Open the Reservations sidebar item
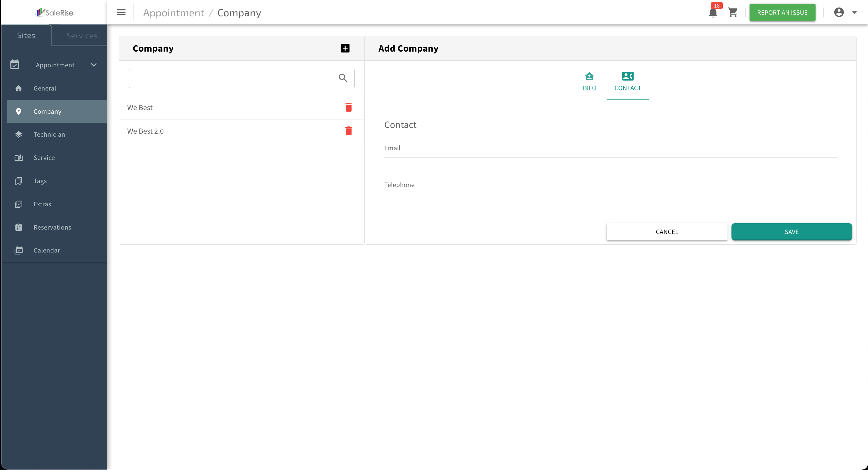The height and width of the screenshot is (470, 868). click(x=57, y=227)
